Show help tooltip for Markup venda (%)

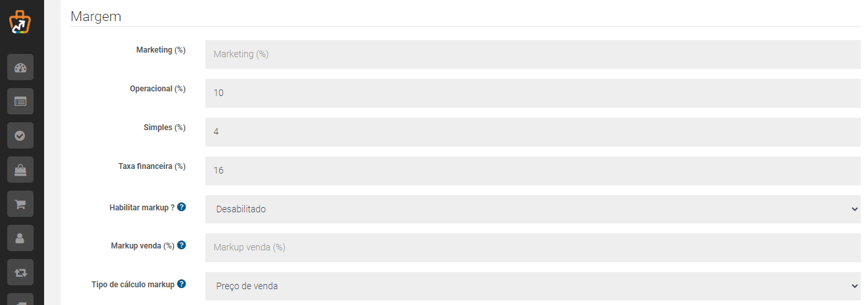182,245
